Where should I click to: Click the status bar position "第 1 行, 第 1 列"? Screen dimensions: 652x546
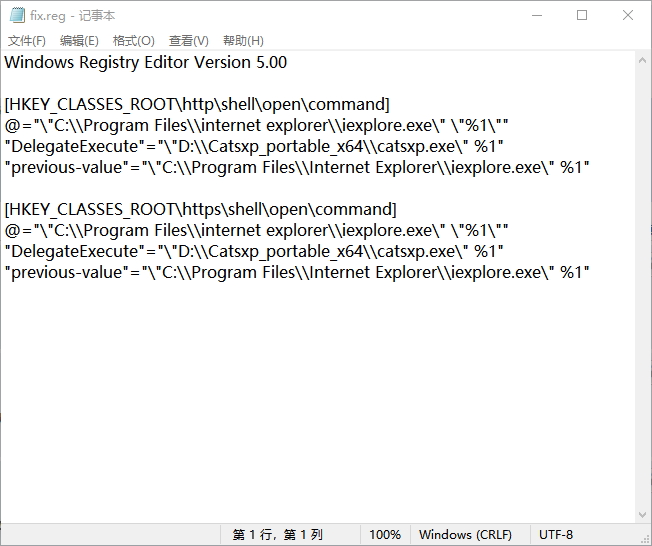277,534
